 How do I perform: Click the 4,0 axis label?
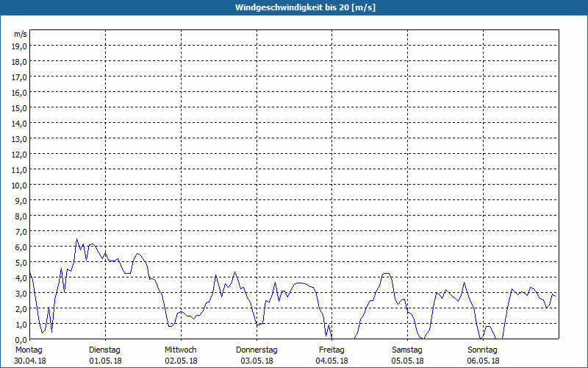pos(21,278)
